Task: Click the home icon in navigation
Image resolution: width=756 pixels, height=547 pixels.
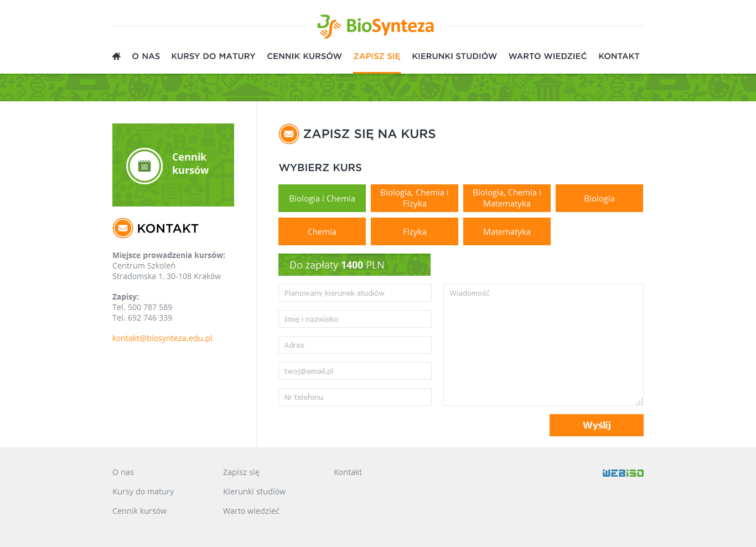Action: (x=116, y=56)
